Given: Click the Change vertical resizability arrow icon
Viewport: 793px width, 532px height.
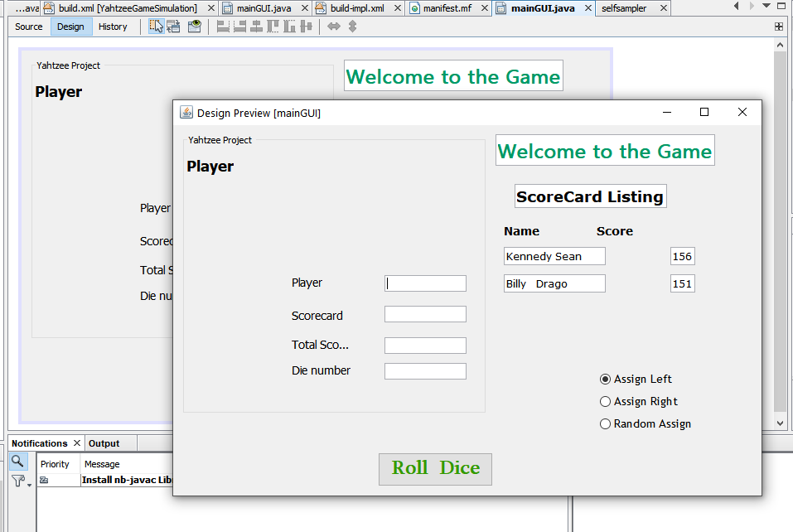Looking at the screenshot, I should point(352,27).
